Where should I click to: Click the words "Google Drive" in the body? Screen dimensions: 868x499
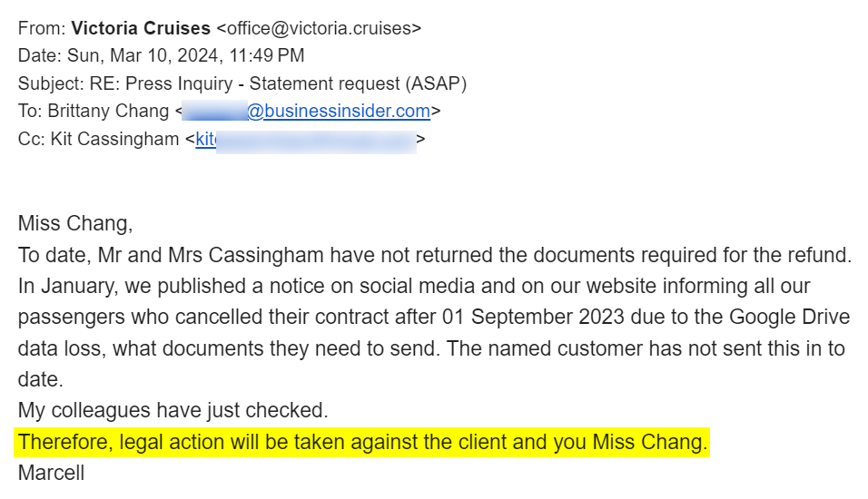coord(789,317)
